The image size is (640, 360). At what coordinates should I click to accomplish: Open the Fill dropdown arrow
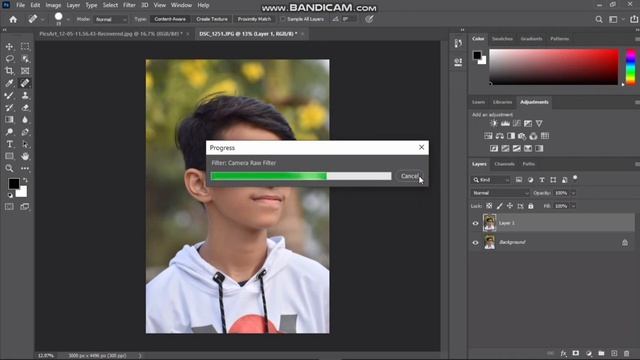pos(573,206)
